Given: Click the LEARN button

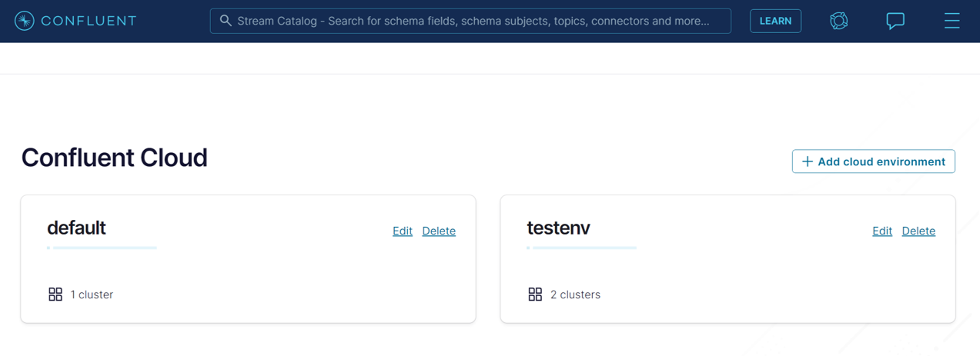Looking at the screenshot, I should pyautogui.click(x=775, y=21).
